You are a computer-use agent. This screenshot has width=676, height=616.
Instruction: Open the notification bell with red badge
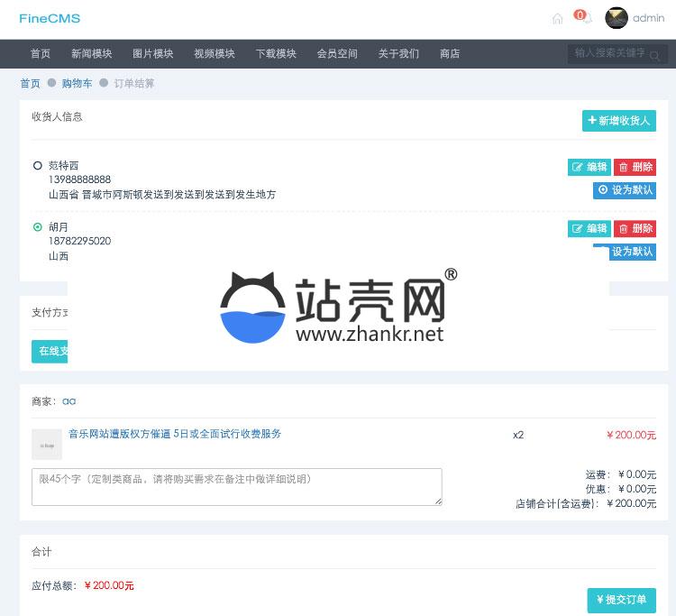tap(584, 18)
